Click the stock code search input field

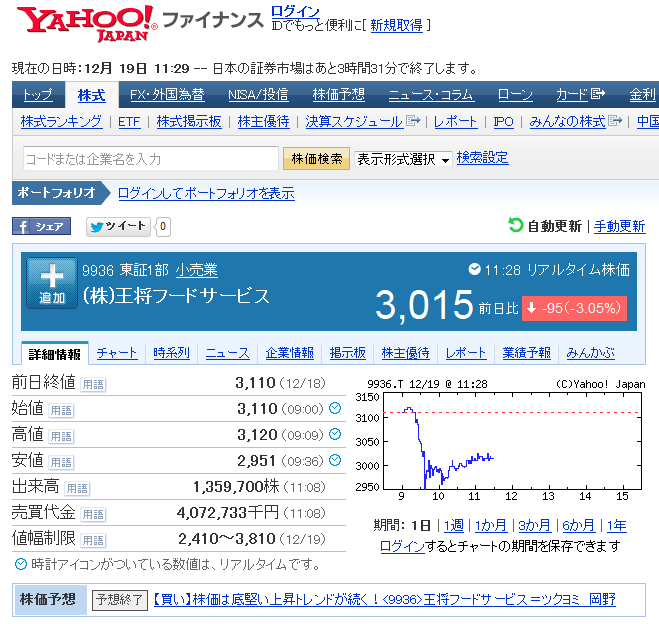[151, 159]
